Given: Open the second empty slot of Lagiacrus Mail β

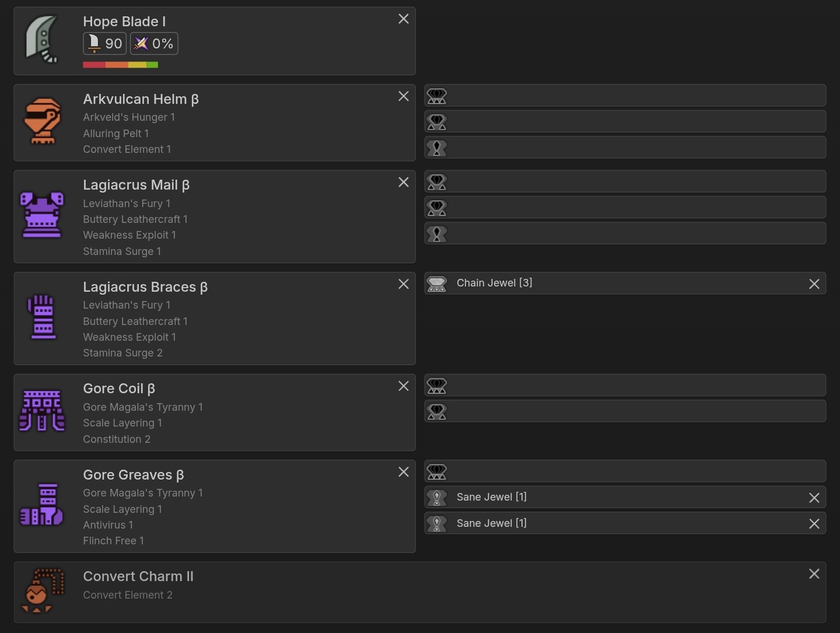Looking at the screenshot, I should [625, 208].
